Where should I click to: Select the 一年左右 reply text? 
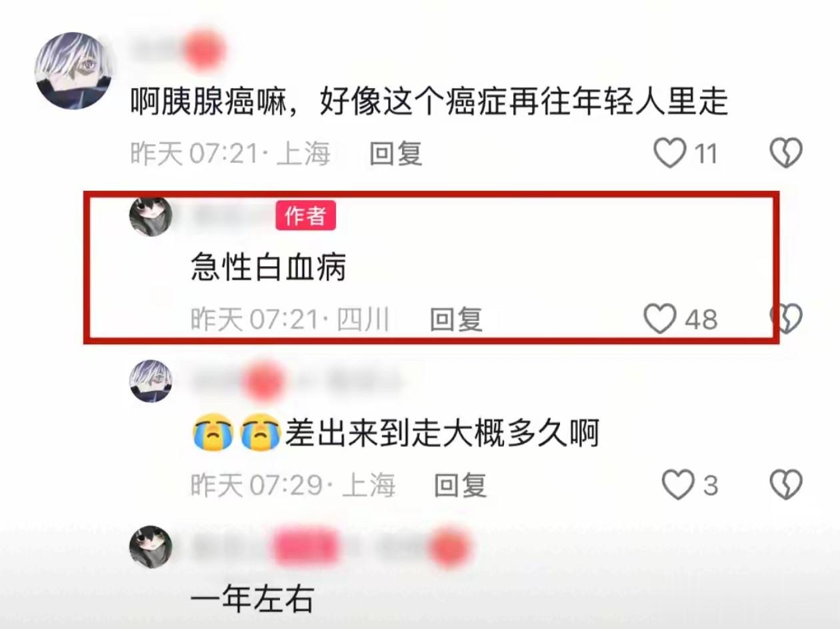pos(252,600)
